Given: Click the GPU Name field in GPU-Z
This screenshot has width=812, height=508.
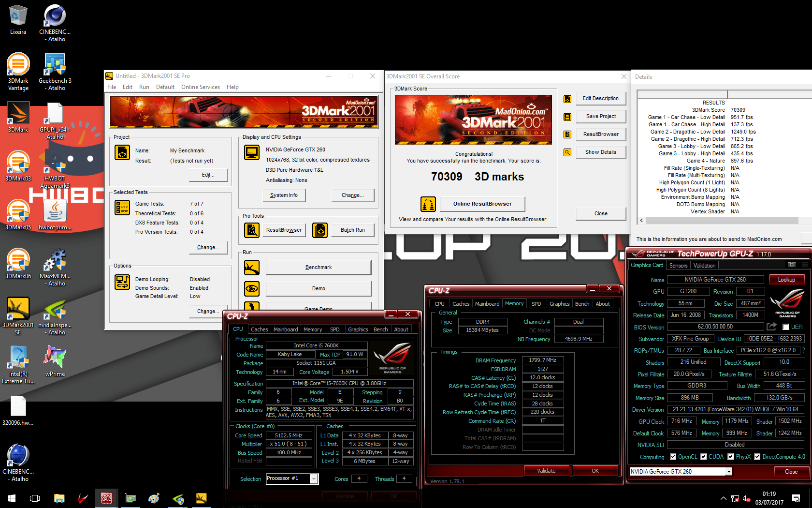Looking at the screenshot, I should point(715,280).
